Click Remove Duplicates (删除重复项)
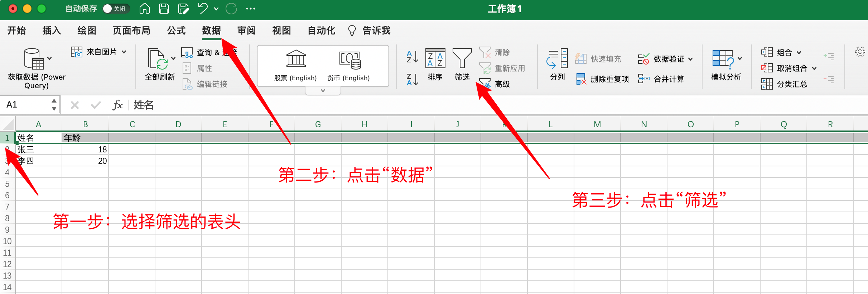Image resolution: width=868 pixels, height=294 pixels. click(x=603, y=79)
